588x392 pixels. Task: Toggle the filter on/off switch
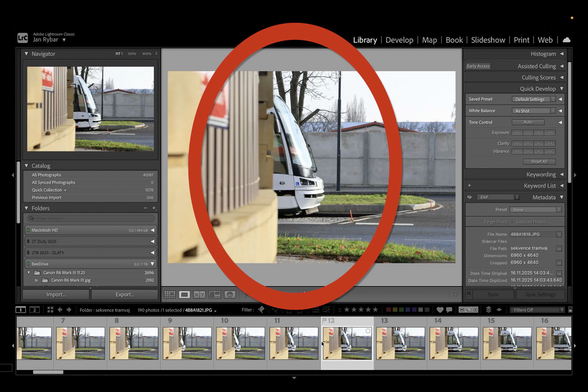pyautogui.click(x=570, y=310)
